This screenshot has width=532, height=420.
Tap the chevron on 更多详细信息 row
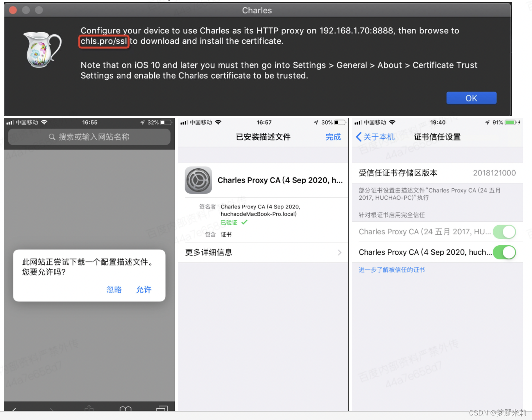click(340, 253)
